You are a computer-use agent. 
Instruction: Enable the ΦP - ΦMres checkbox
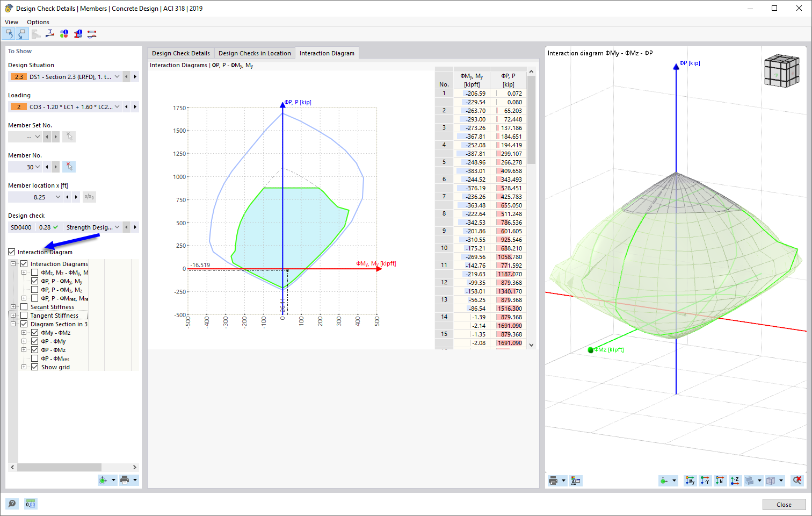(x=35, y=358)
